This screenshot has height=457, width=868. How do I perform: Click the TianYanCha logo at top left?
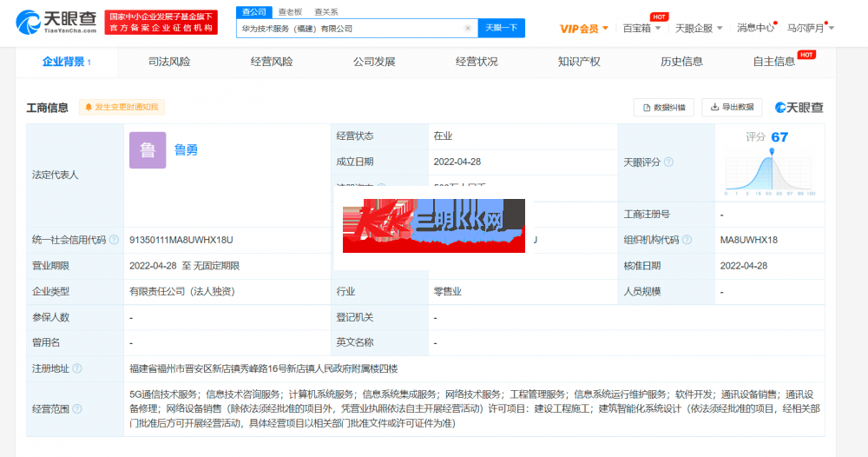[x=56, y=23]
